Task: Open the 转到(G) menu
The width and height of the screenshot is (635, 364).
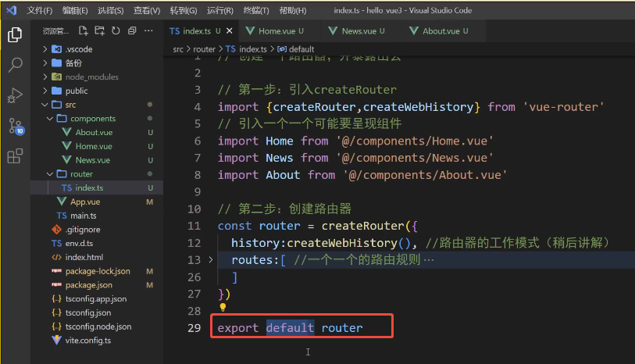Action: click(183, 10)
